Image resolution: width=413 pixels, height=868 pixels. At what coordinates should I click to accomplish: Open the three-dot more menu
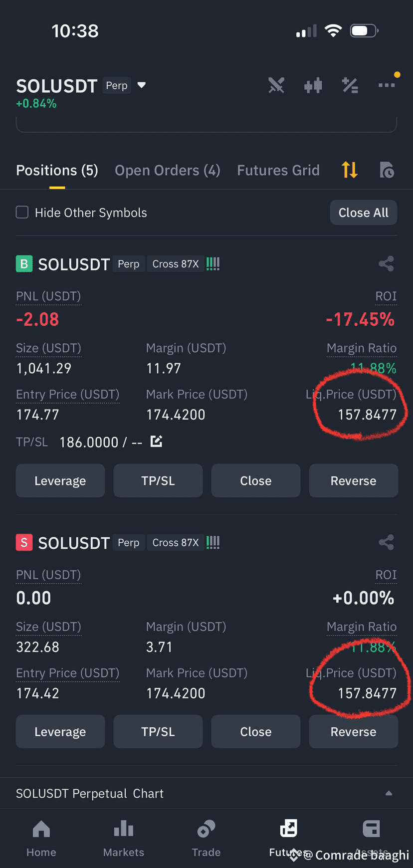click(x=387, y=85)
